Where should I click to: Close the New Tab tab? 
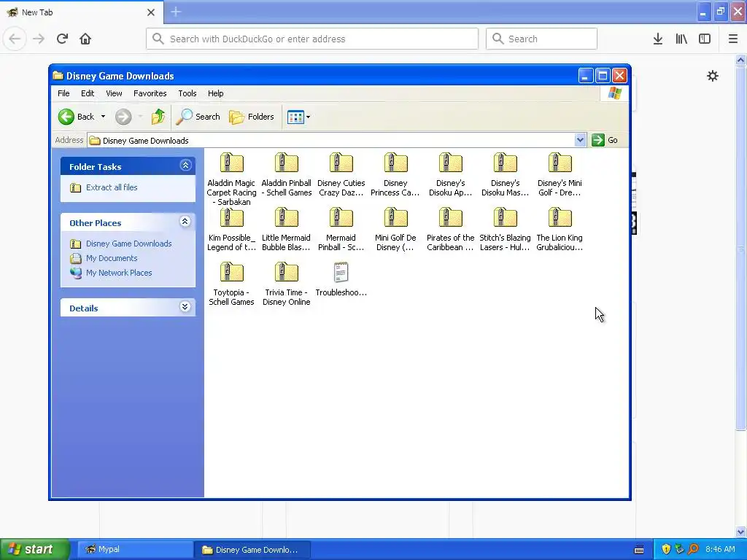click(x=151, y=12)
